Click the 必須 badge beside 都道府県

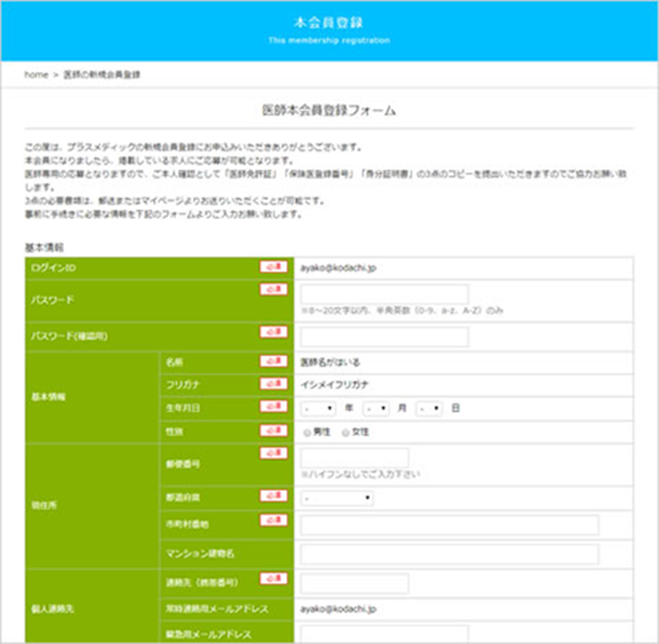(273, 495)
